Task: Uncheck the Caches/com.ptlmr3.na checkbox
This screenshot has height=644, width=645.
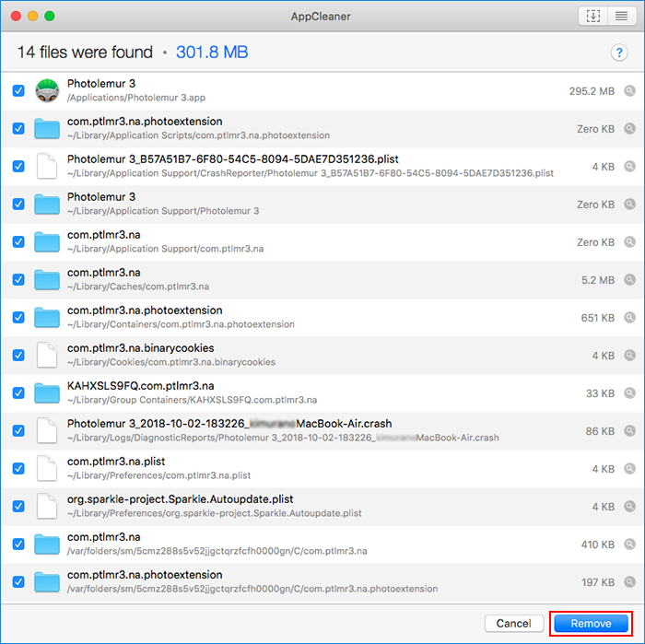Action: tap(18, 280)
